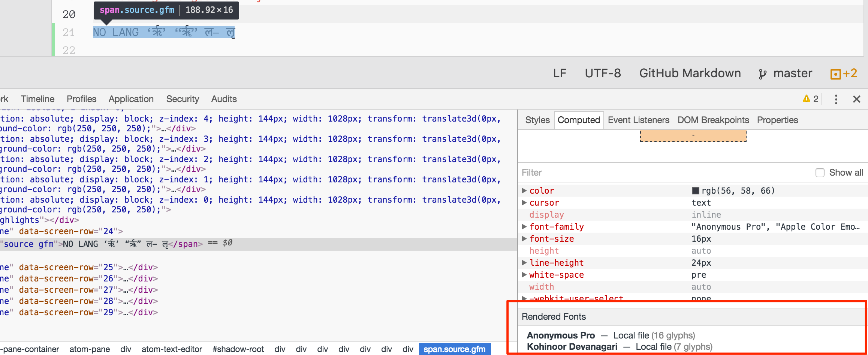Close the DevTools panel

[856, 99]
